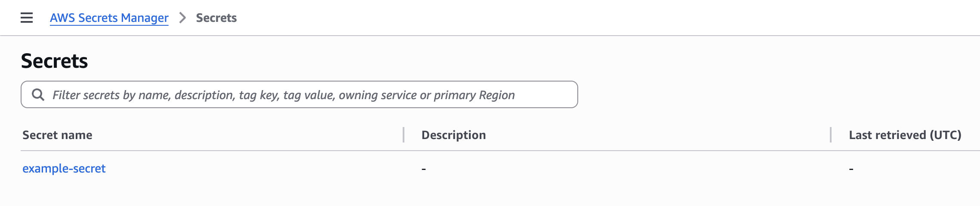Click the Secrets breadcrumb item
The image size is (980, 206).
click(216, 18)
